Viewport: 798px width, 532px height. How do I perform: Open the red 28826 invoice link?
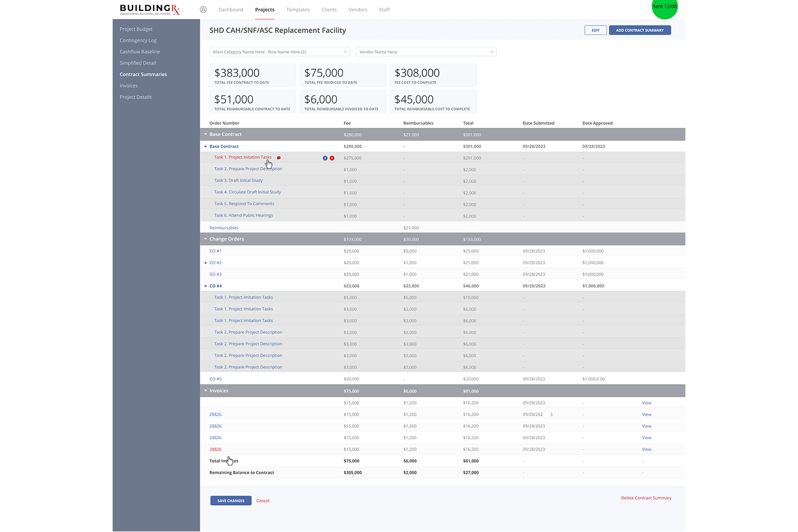pyautogui.click(x=215, y=450)
